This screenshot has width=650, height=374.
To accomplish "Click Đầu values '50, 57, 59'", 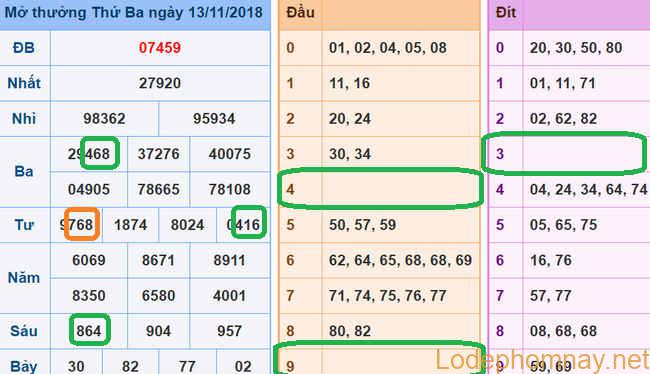I will coord(363,225).
